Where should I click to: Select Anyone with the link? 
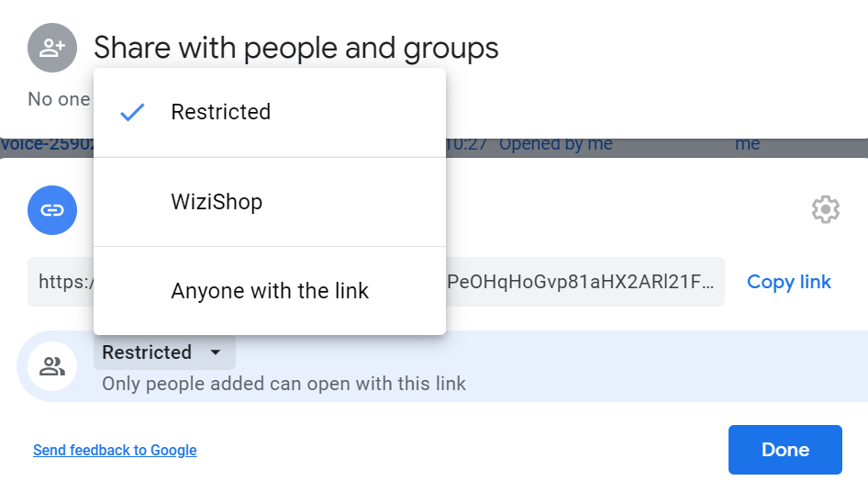coord(270,291)
